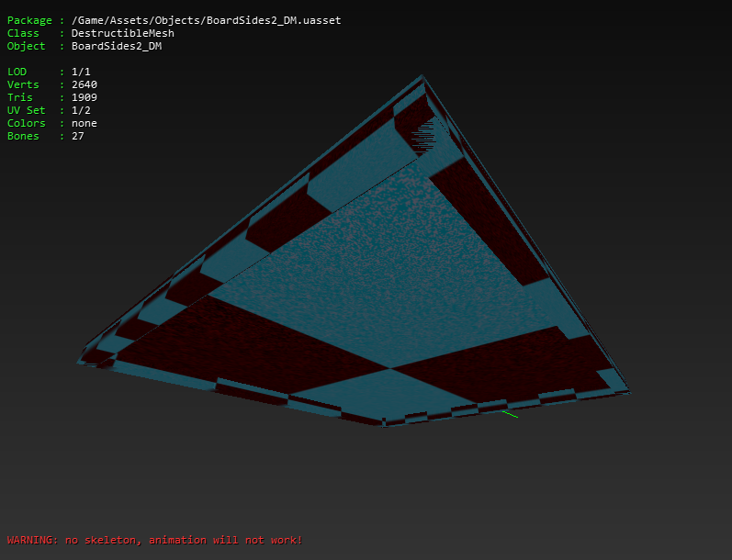
Task: Click the Bones count 27
Action: (77, 136)
